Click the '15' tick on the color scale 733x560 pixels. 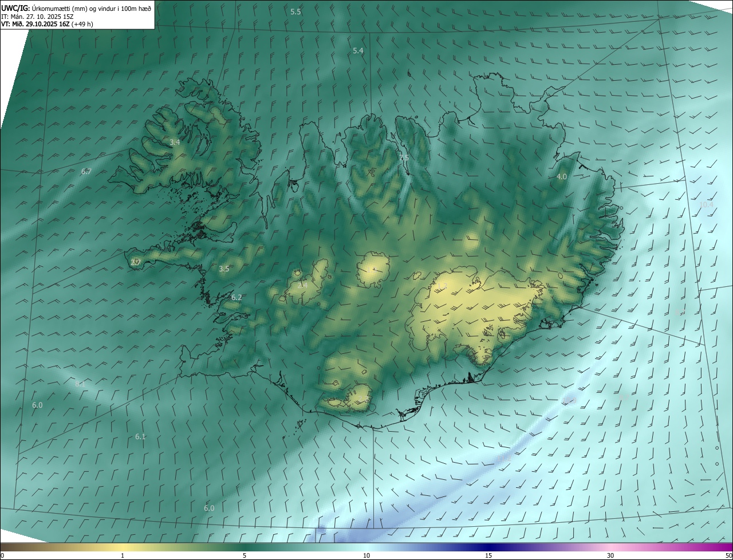488,555
